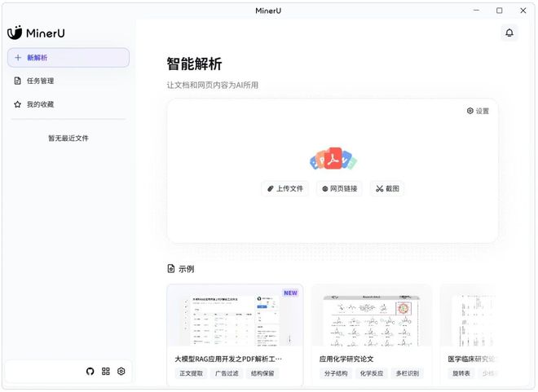Open the settings gear in sidebar footer
The height and width of the screenshot is (392, 538).
tap(121, 372)
